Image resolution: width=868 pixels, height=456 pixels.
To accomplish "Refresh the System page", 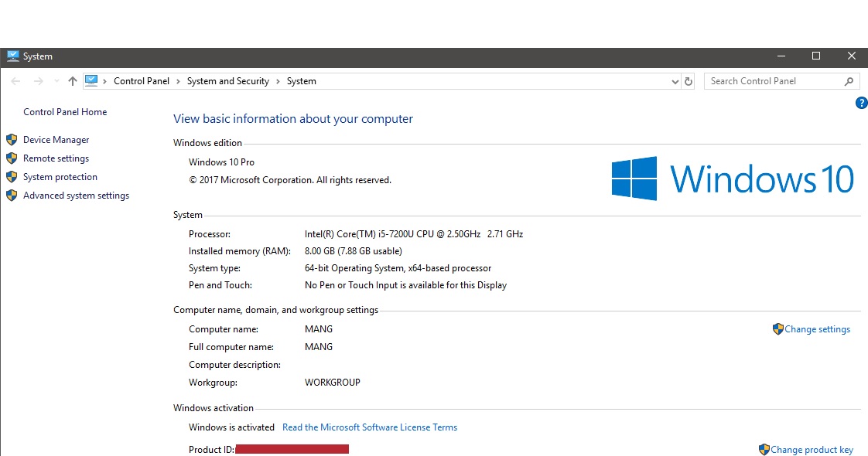I will [x=688, y=81].
